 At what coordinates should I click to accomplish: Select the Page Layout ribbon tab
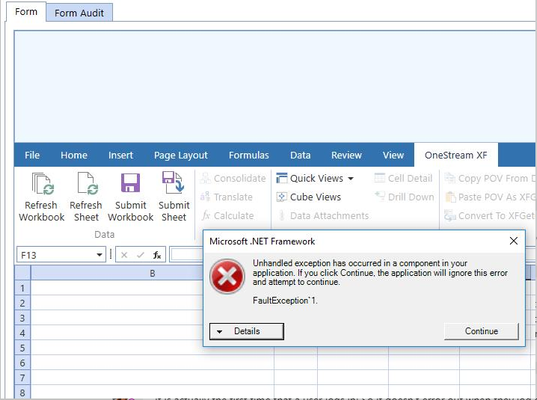pyautogui.click(x=181, y=155)
